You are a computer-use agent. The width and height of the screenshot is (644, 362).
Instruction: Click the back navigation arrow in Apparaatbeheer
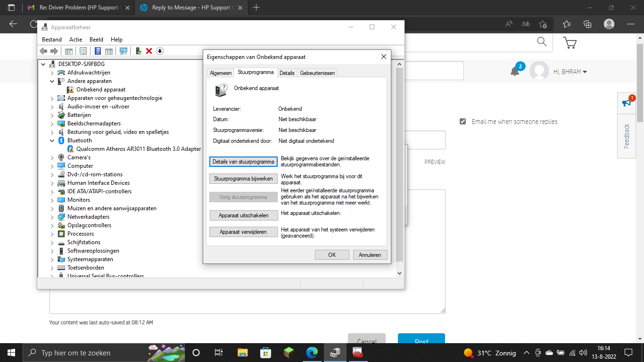tap(43, 51)
